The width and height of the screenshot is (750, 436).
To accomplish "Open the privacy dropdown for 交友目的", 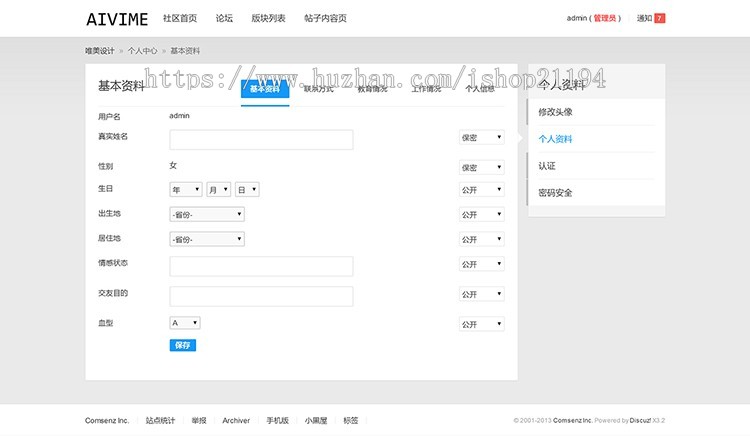I will click(481, 294).
